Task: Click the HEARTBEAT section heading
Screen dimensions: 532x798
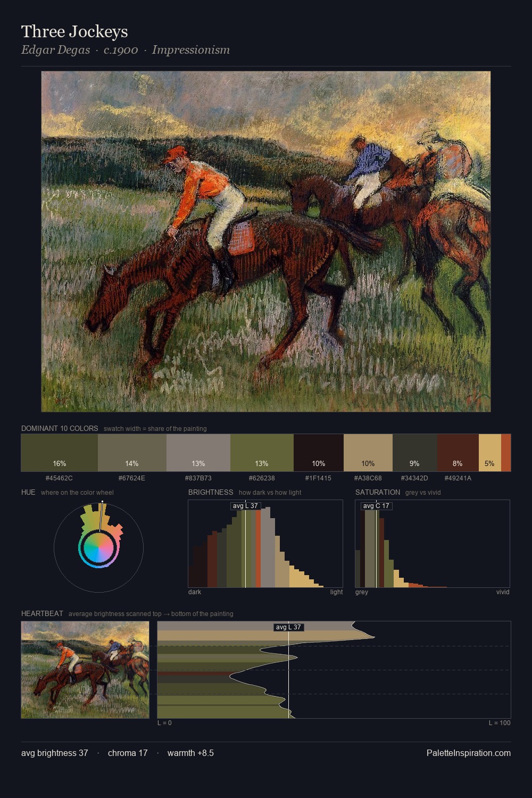Action: pos(42,613)
